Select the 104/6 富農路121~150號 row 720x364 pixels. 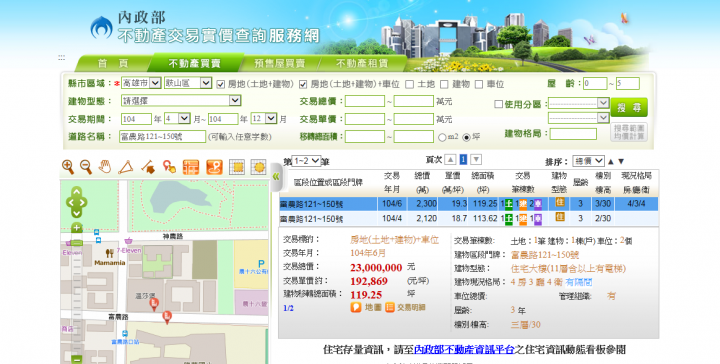click(469, 204)
